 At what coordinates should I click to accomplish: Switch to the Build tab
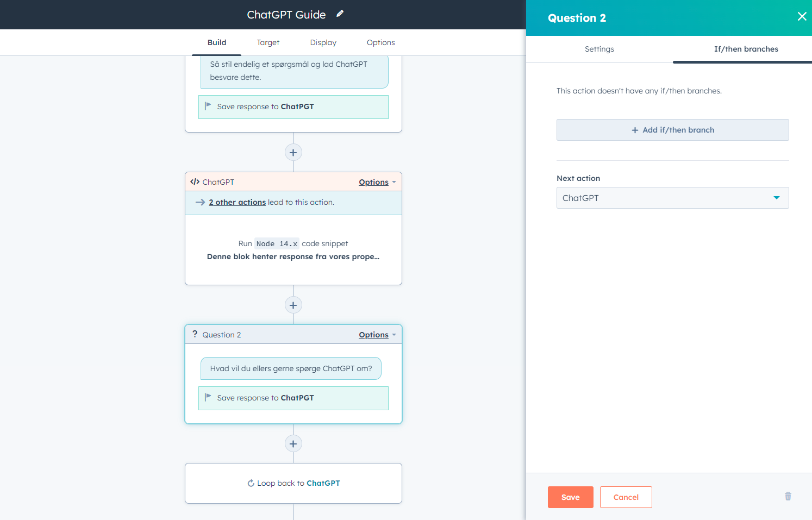tap(217, 42)
